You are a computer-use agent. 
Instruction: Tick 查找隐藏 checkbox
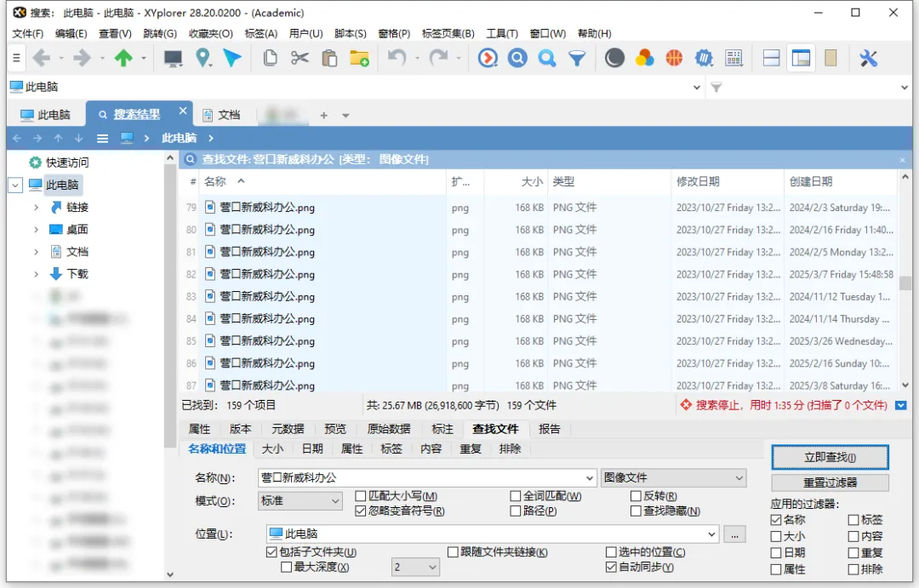coord(636,511)
